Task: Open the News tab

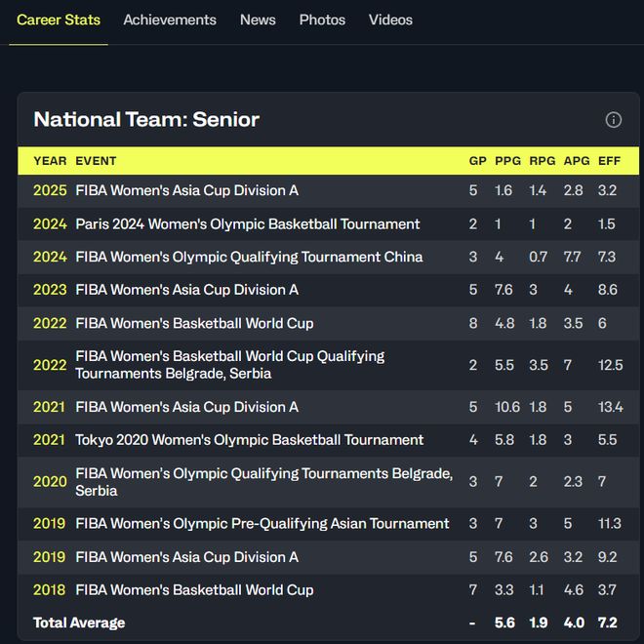Action: (258, 20)
